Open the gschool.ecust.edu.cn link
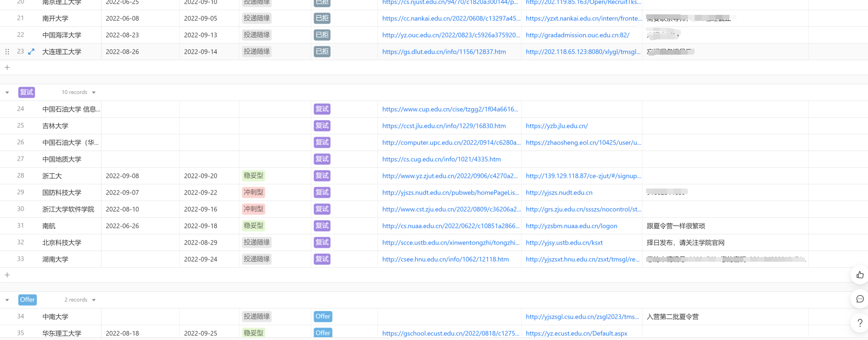The height and width of the screenshot is (340, 868). (x=451, y=334)
